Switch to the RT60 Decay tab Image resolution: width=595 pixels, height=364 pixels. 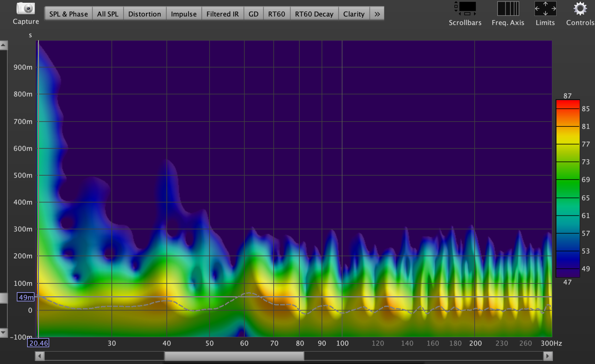[314, 14]
